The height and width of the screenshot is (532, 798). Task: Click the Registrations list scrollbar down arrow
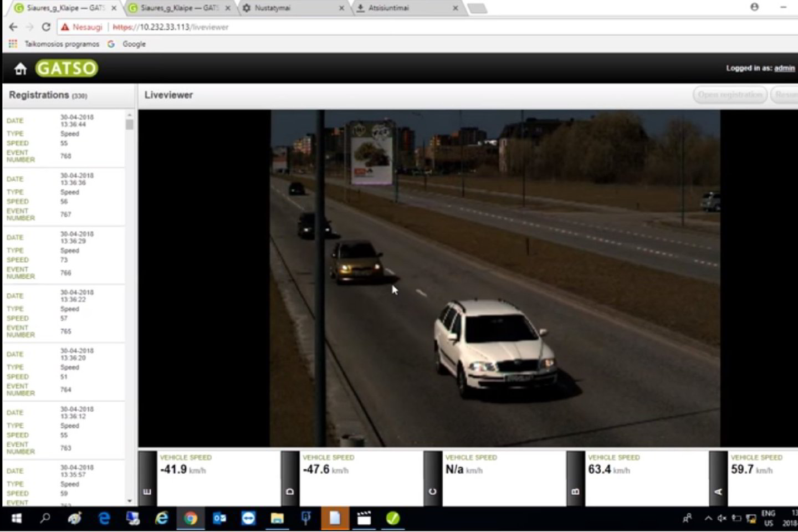[130, 500]
